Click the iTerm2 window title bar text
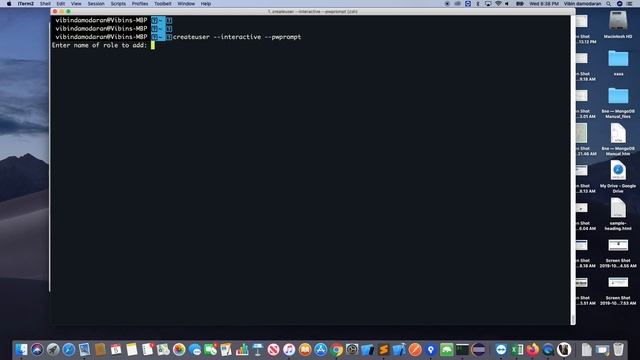Screen dimensions: 640x360 tap(313, 11)
